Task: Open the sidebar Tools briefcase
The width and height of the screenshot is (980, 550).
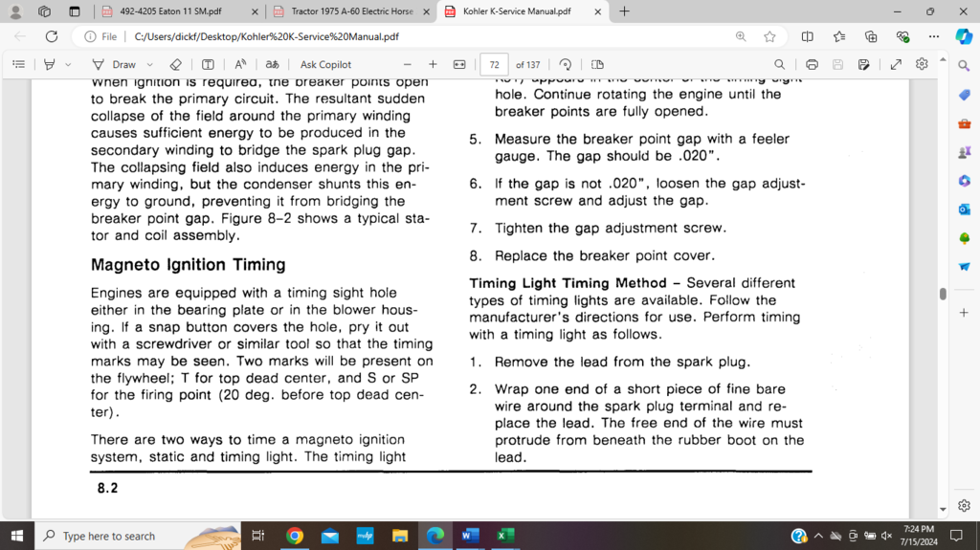Action: pos(964,123)
